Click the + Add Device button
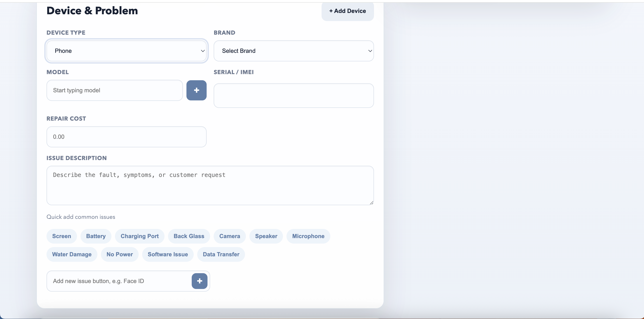The width and height of the screenshot is (644, 319). (x=347, y=11)
